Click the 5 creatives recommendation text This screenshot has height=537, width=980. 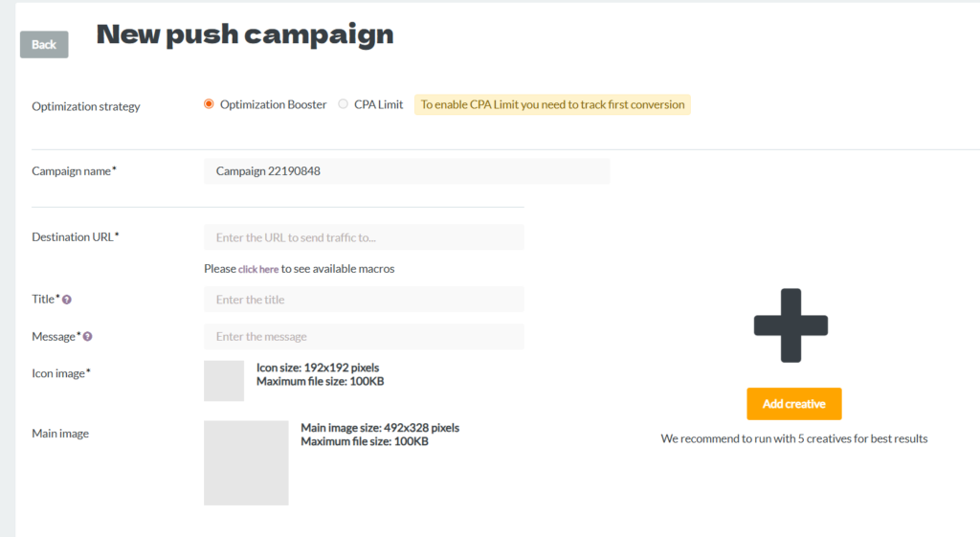pos(793,438)
